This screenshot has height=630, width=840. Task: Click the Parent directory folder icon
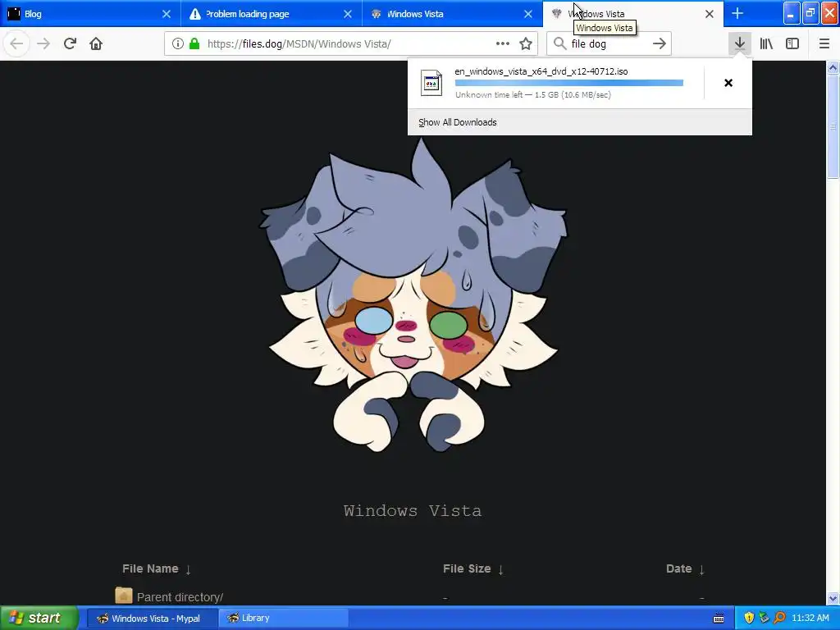point(124,596)
